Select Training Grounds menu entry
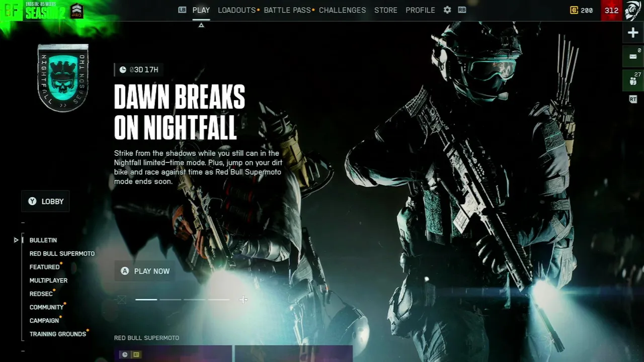Viewport: 644px width, 362px height. [58, 334]
